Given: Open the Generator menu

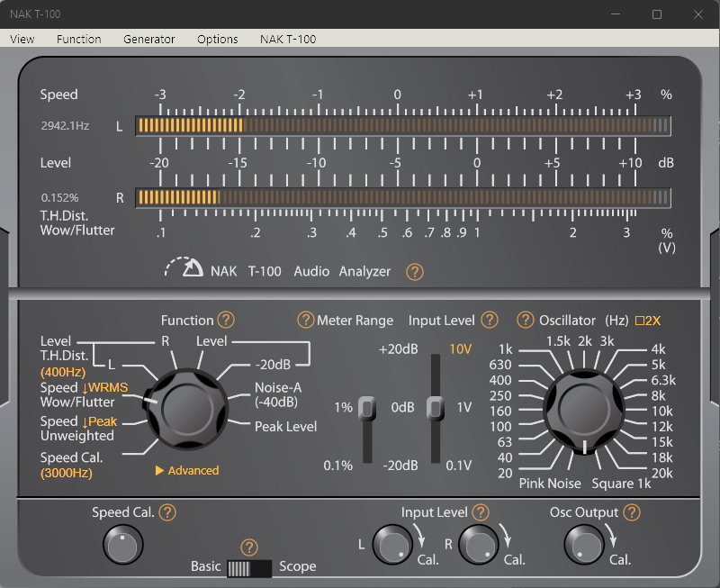Looking at the screenshot, I should point(149,39).
